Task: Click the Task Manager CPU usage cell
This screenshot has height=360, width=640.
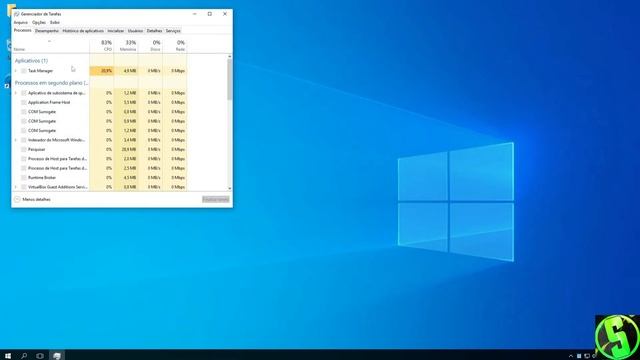Action: [102, 71]
